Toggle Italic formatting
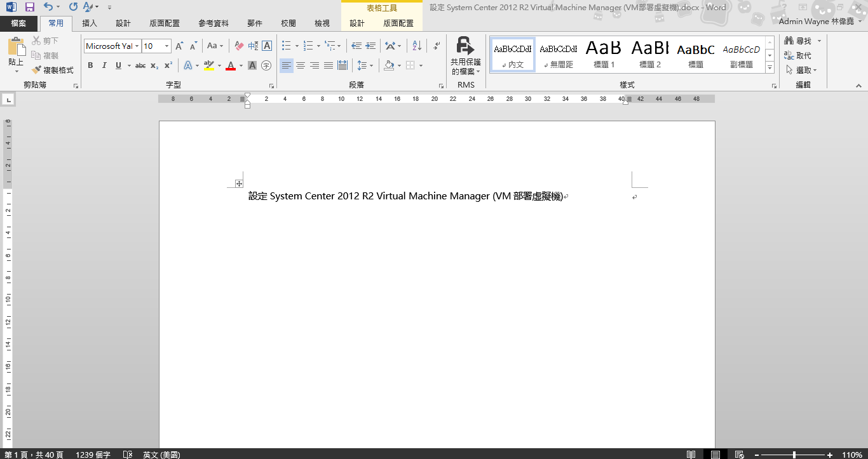The image size is (868, 459). 104,65
